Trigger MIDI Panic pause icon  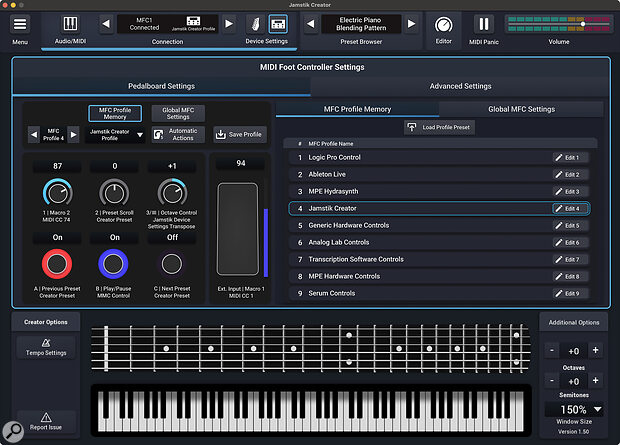(x=484, y=24)
